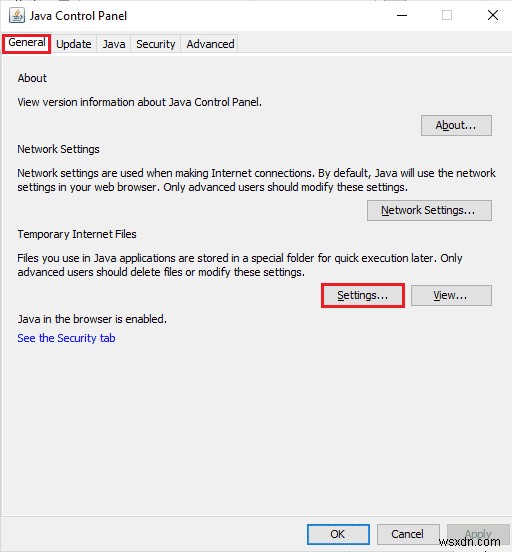Screen dimensions: 512x552
Task: Click Settings... under Temporary Internet Files
Action: [x=363, y=295]
